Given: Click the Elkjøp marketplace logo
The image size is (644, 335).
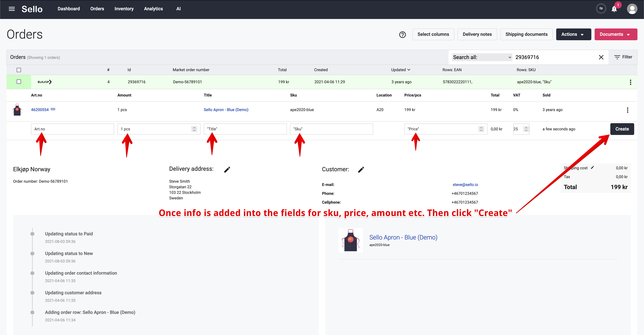Looking at the screenshot, I should coord(44,82).
